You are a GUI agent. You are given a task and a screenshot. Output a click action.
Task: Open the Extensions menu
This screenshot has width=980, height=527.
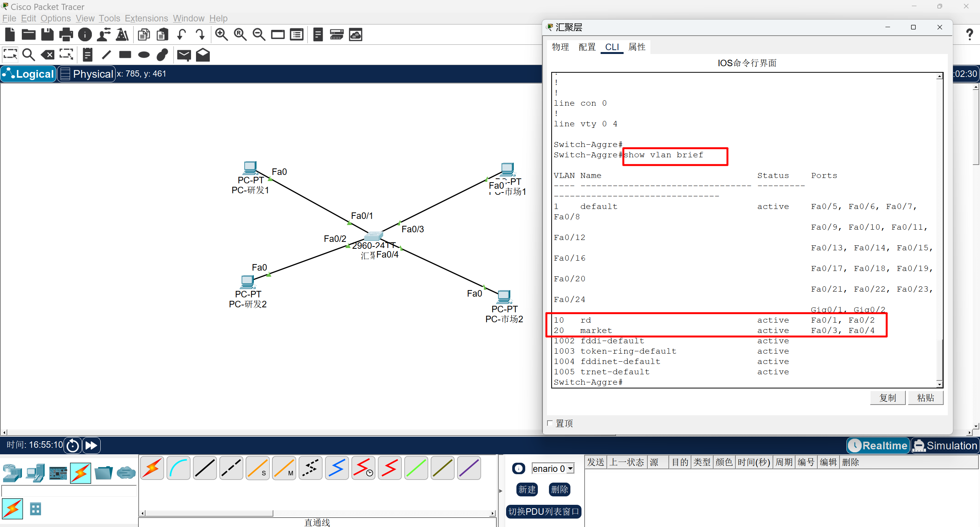click(x=146, y=18)
